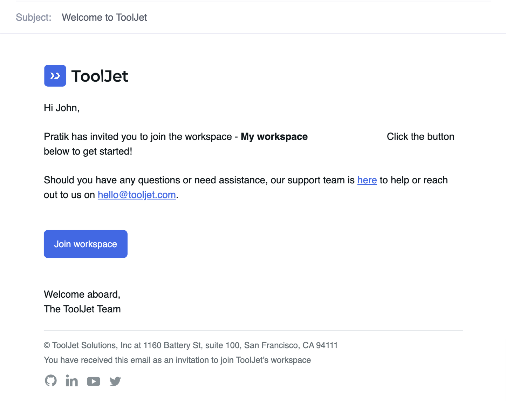This screenshot has width=506, height=420.
Task: Click the "You have received this email" notice
Action: (177, 360)
